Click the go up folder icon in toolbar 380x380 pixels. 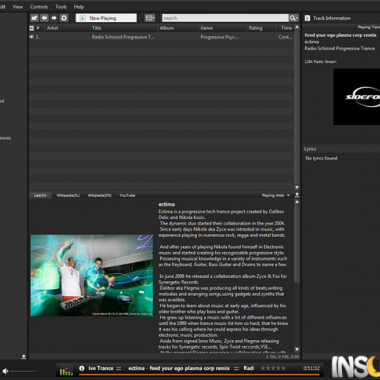coord(34,18)
